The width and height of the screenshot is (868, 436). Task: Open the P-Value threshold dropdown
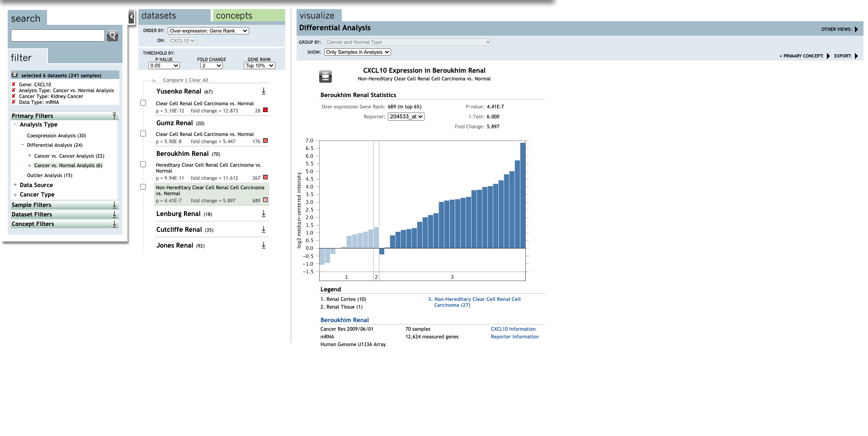[x=164, y=66]
